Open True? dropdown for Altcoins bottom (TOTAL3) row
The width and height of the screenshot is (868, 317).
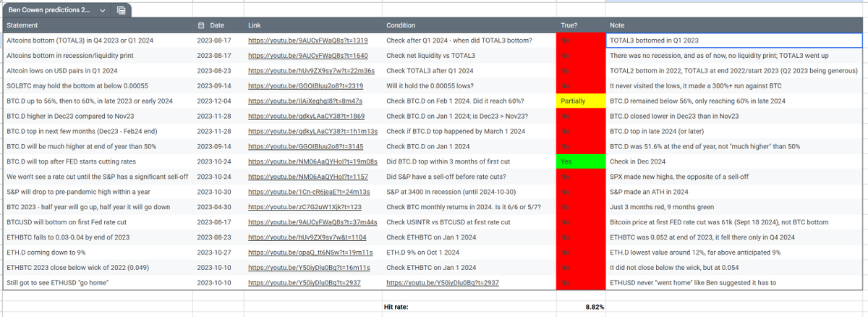(581, 40)
